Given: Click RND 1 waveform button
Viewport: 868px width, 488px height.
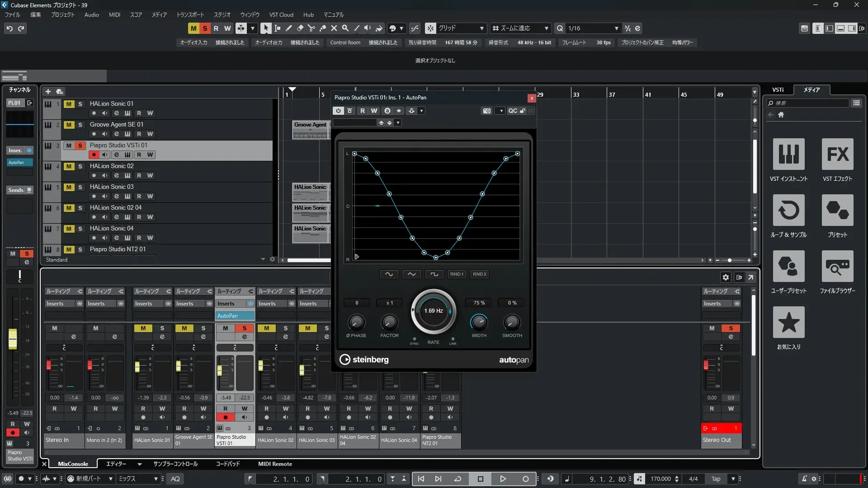Looking at the screenshot, I should tap(457, 274).
